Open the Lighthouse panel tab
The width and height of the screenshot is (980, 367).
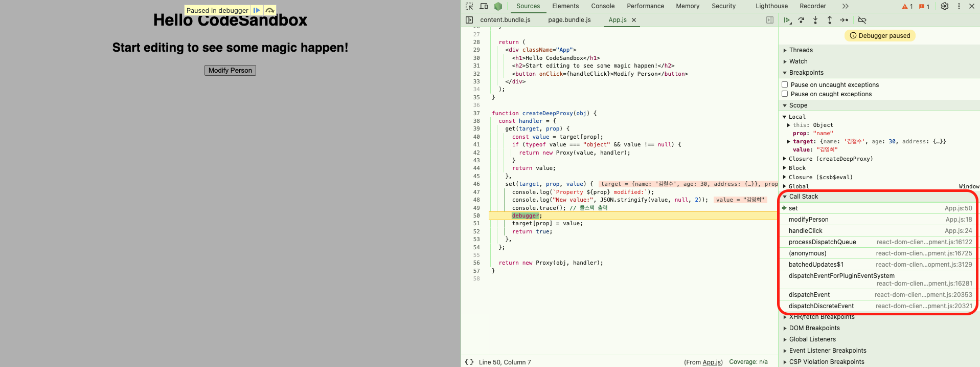(771, 6)
